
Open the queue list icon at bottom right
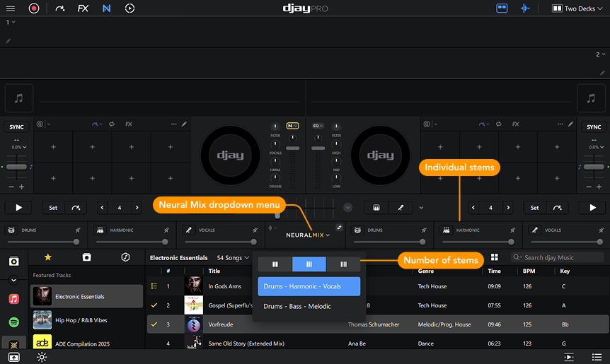coord(597,357)
